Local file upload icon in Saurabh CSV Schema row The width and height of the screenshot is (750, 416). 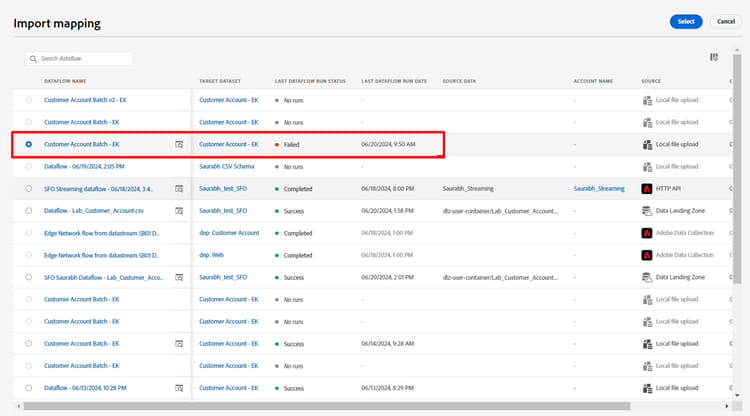click(647, 167)
